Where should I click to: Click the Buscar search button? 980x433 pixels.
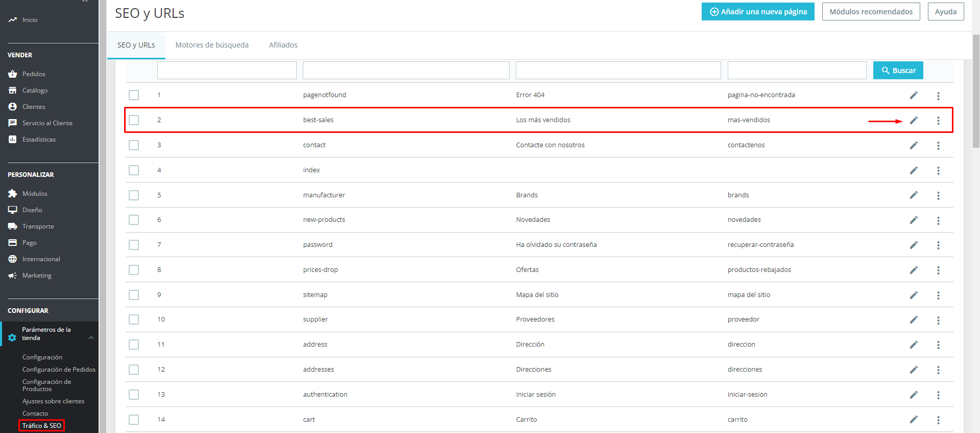pyautogui.click(x=898, y=71)
